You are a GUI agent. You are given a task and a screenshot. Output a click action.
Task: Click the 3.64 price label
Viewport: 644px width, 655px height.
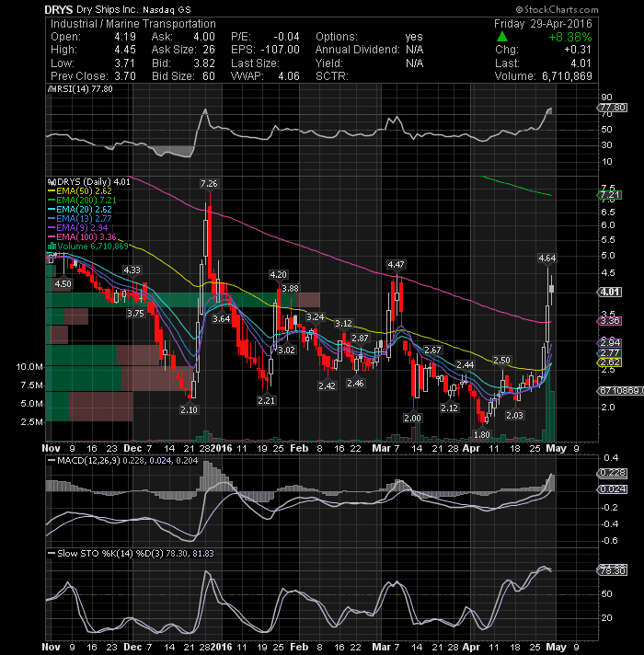[222, 318]
